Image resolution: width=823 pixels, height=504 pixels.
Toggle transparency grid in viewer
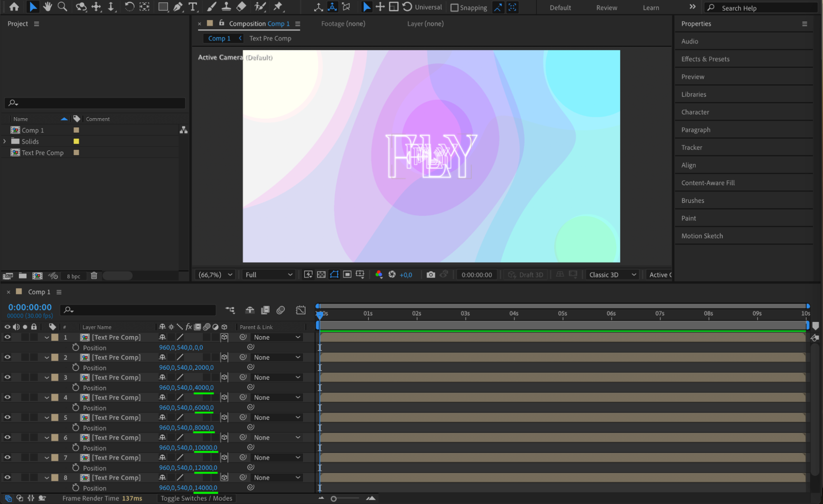(x=321, y=275)
